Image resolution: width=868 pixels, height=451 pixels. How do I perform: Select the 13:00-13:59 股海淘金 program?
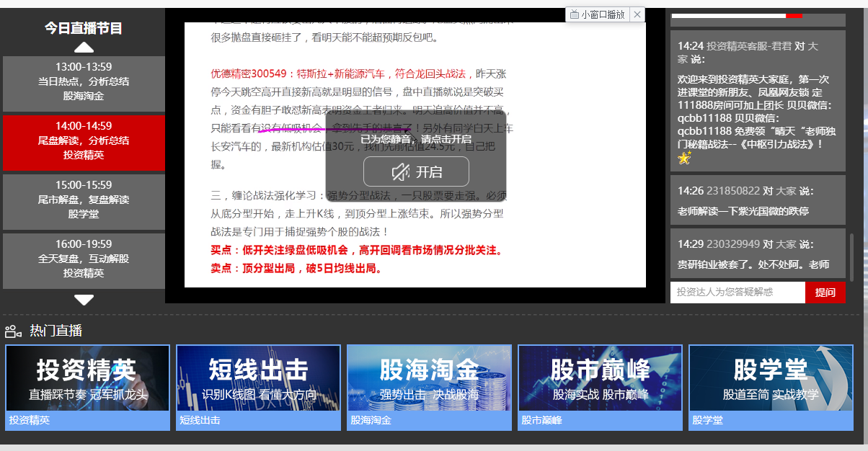[84, 81]
